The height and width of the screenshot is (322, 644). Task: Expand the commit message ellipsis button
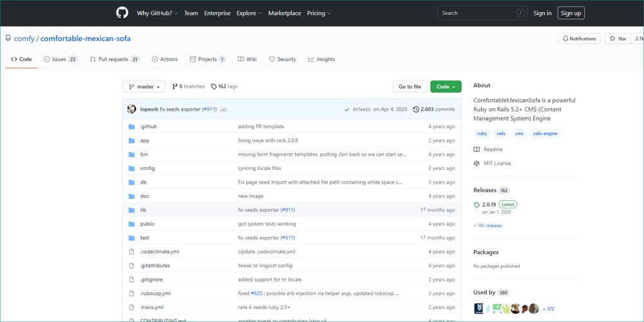click(x=223, y=109)
